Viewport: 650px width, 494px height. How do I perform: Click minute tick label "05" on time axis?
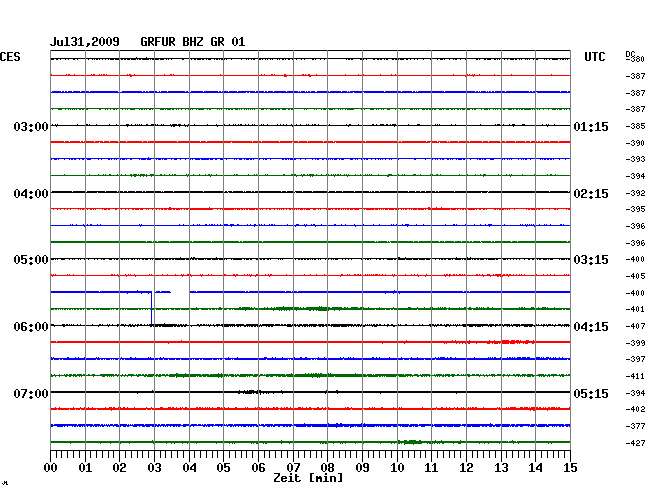click(x=223, y=468)
